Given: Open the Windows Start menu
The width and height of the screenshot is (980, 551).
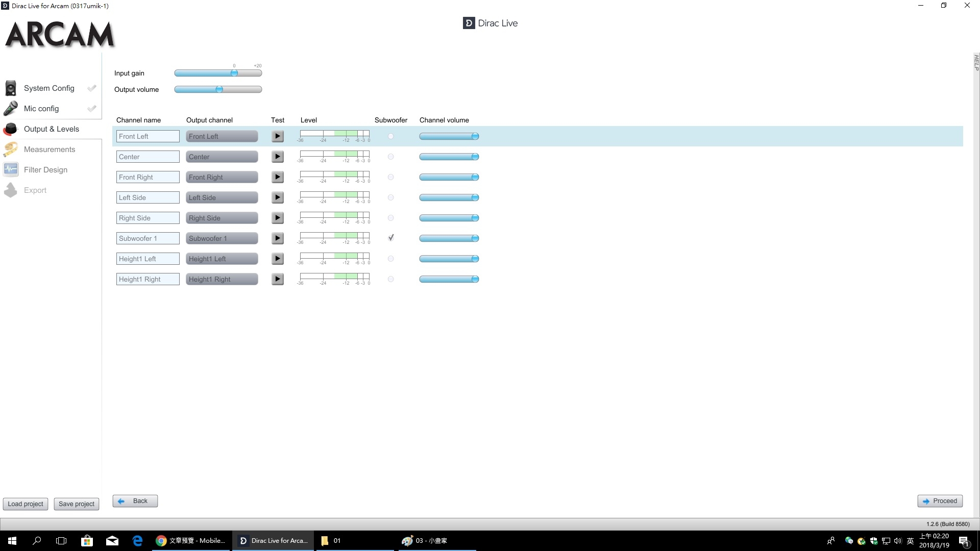Looking at the screenshot, I should [12, 541].
